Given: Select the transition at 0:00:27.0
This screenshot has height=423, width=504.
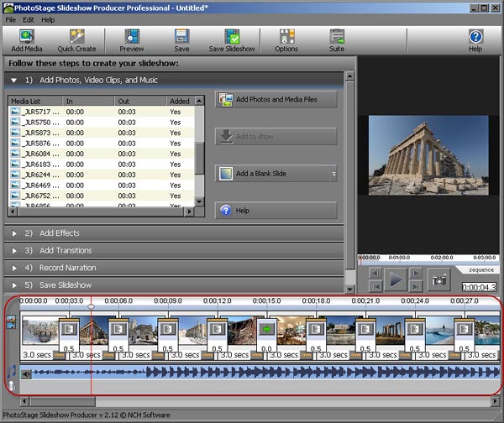Looking at the screenshot, I should pos(465,336).
